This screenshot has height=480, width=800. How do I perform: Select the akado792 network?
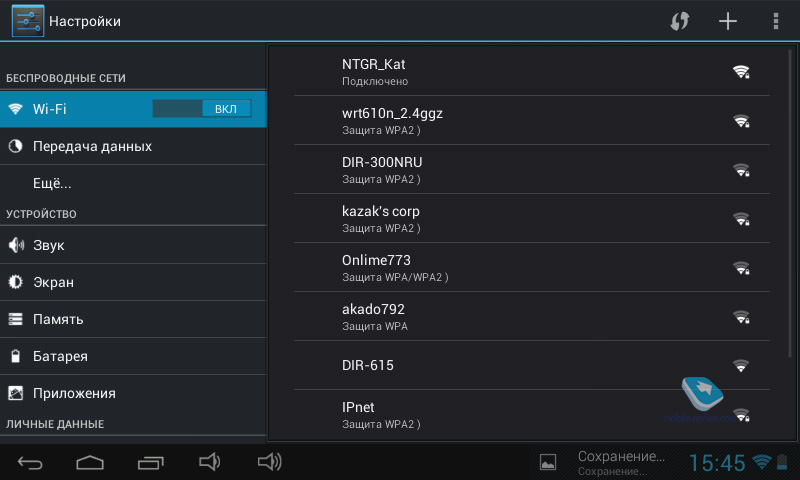point(532,316)
